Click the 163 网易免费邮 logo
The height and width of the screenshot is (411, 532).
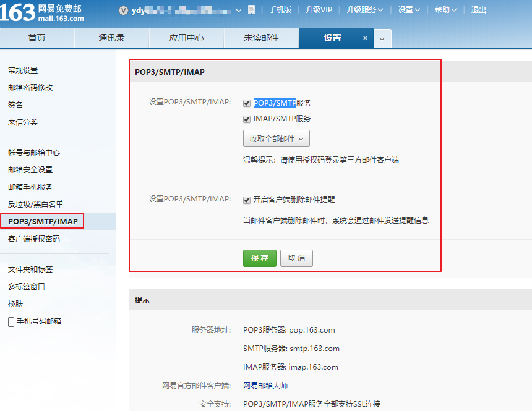pos(42,13)
